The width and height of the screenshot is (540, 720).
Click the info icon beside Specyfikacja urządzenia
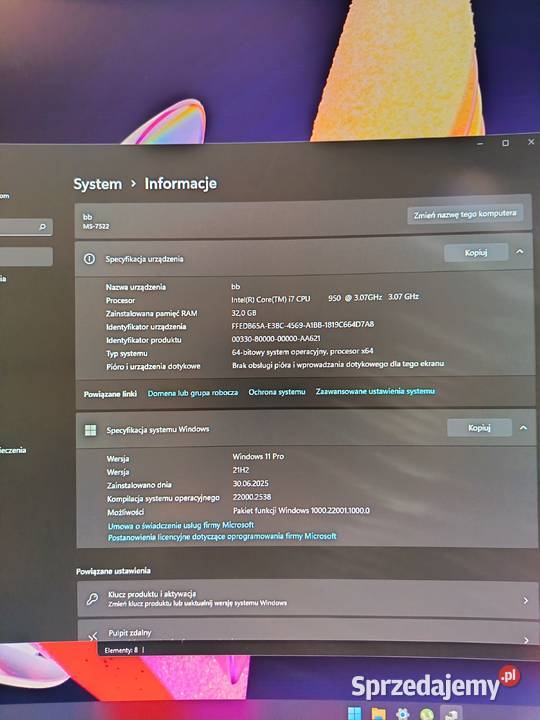(x=90, y=259)
